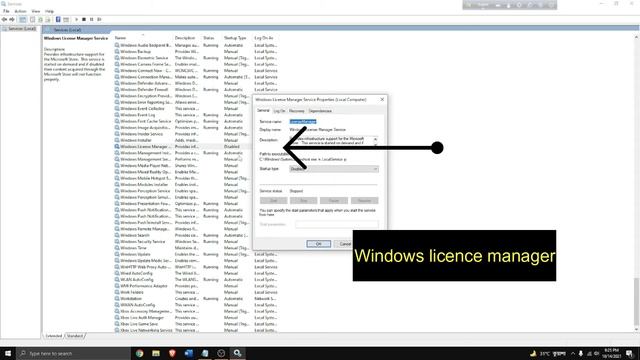The image size is (640, 360).
Task: Click the gear icon beside Windows Update
Action: tap(117, 254)
